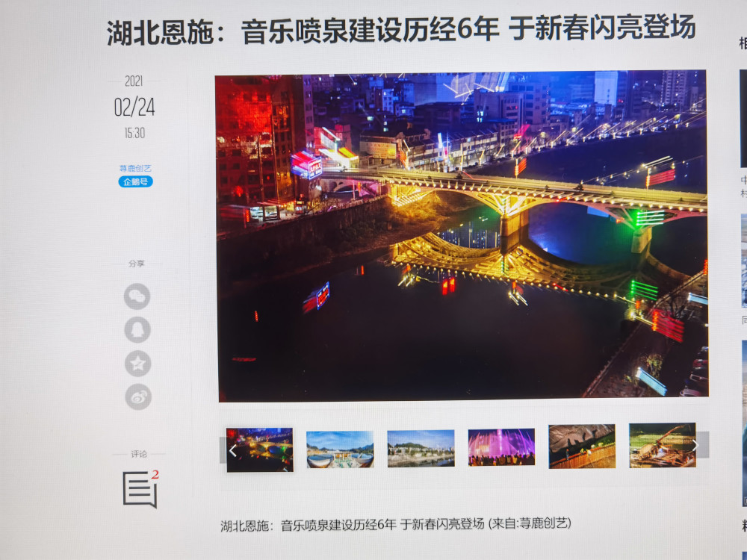The image size is (747, 560).
Task: Click the main night bridge photo
Action: (x=462, y=236)
